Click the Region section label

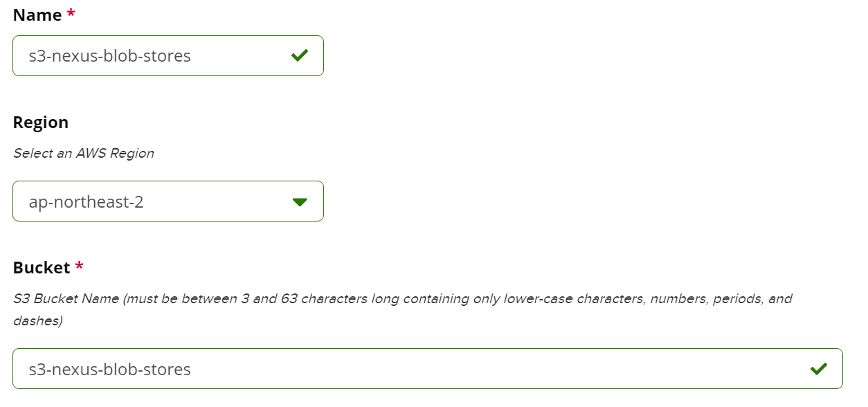coord(41,123)
